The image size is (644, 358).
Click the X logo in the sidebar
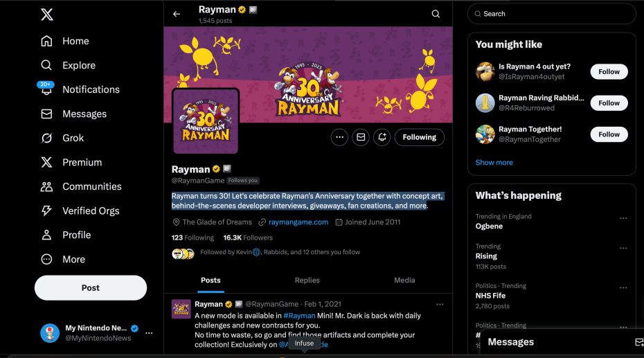pos(47,15)
